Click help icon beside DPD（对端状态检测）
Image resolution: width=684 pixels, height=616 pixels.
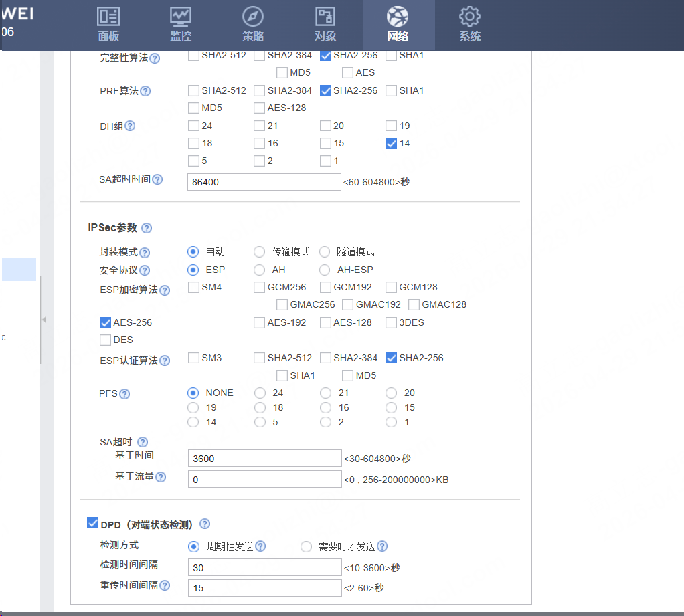tap(205, 524)
